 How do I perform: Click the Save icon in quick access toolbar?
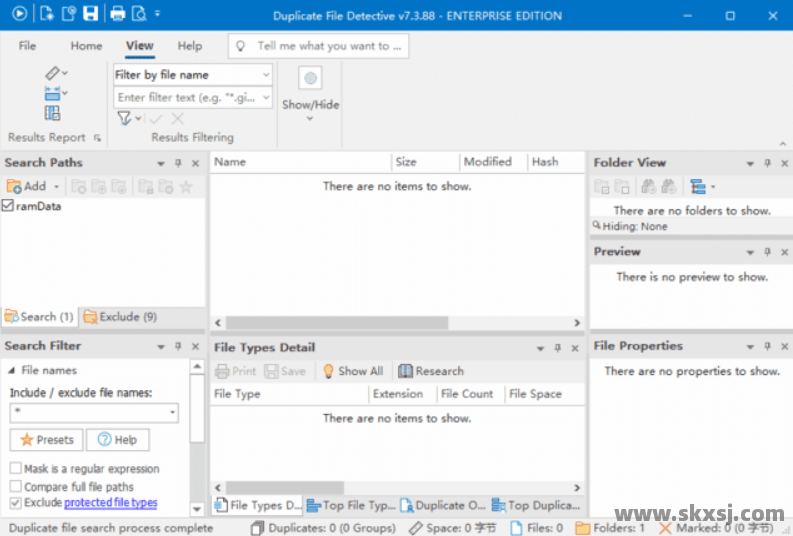point(91,14)
